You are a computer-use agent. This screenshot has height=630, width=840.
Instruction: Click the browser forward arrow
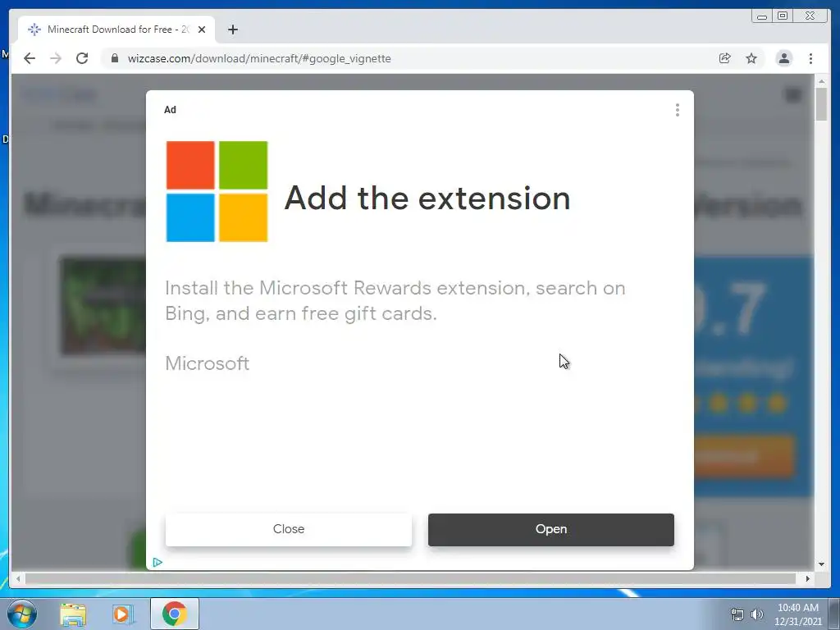pyautogui.click(x=56, y=58)
